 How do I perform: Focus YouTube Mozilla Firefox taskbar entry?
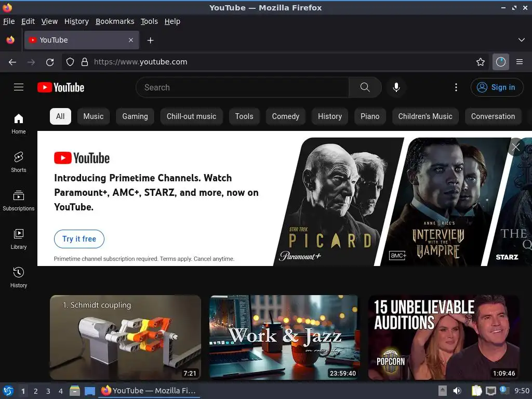point(149,391)
